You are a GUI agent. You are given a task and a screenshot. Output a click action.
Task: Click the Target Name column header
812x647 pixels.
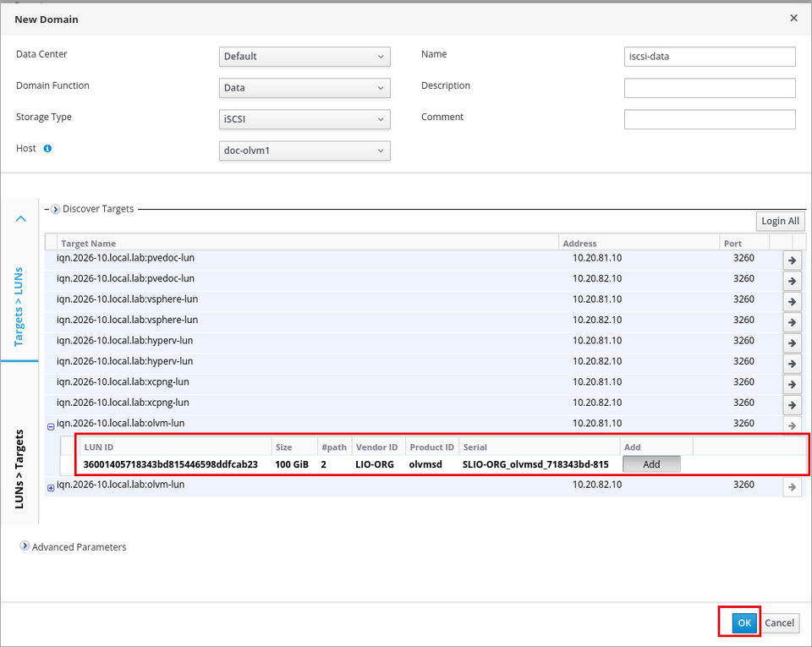click(308, 244)
